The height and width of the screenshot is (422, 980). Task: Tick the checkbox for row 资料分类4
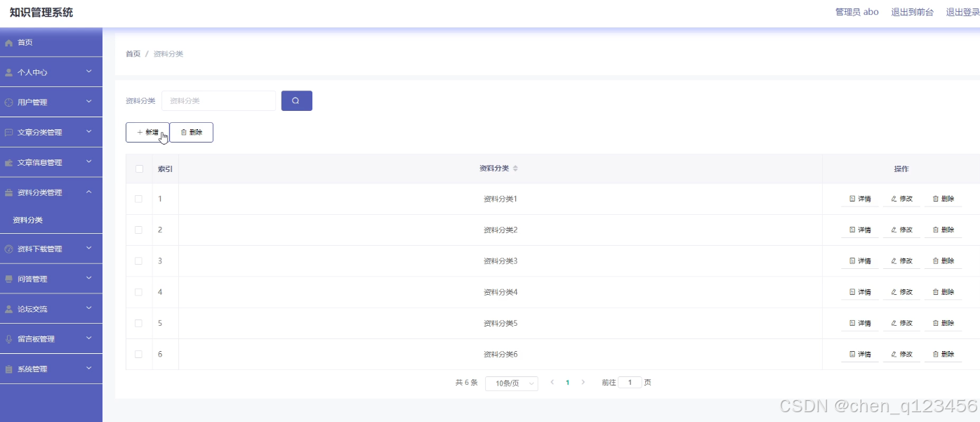click(138, 292)
